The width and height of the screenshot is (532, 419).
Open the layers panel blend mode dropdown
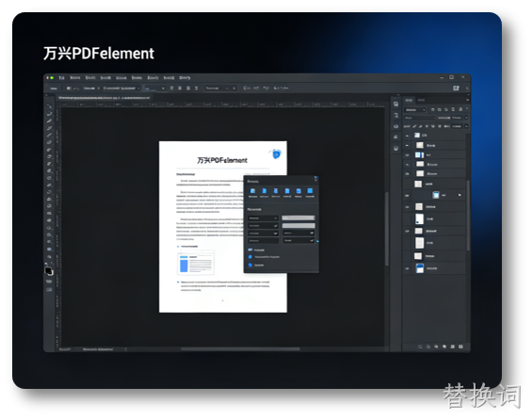click(415, 110)
